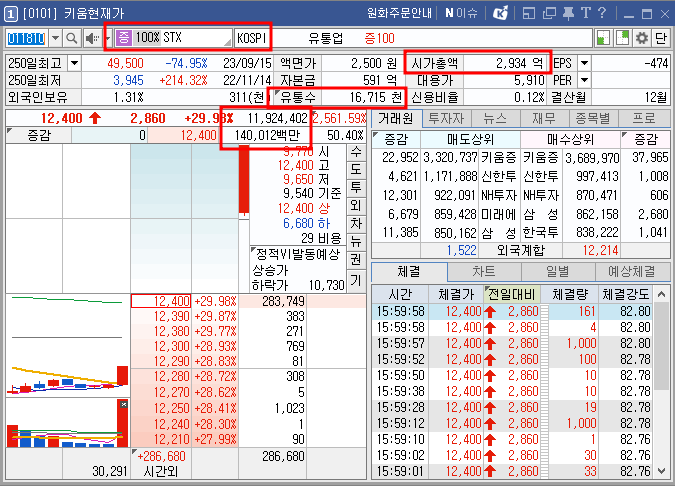Click the first green layout icon
The width and height of the screenshot is (675, 486).
point(603,38)
